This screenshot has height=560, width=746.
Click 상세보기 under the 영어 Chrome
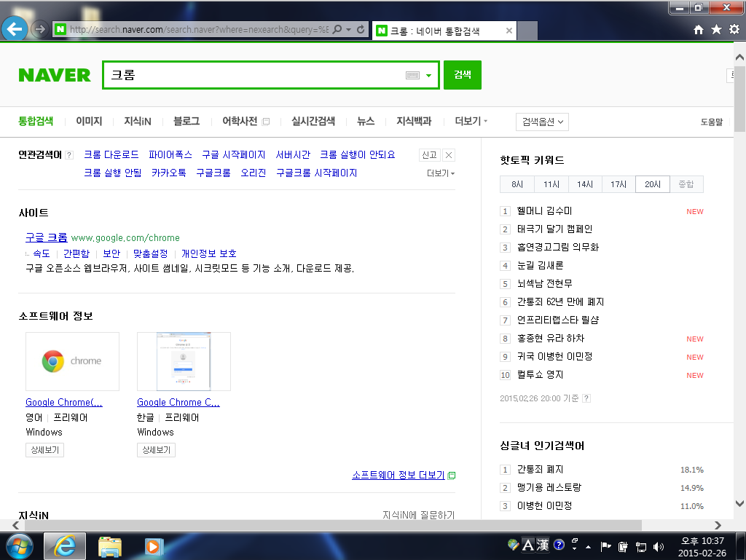click(44, 450)
